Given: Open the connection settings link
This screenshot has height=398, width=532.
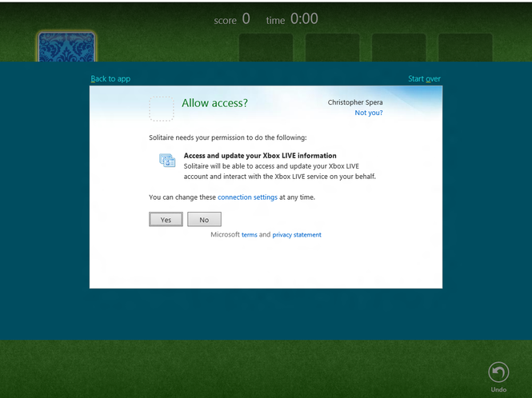Looking at the screenshot, I should 247,197.
